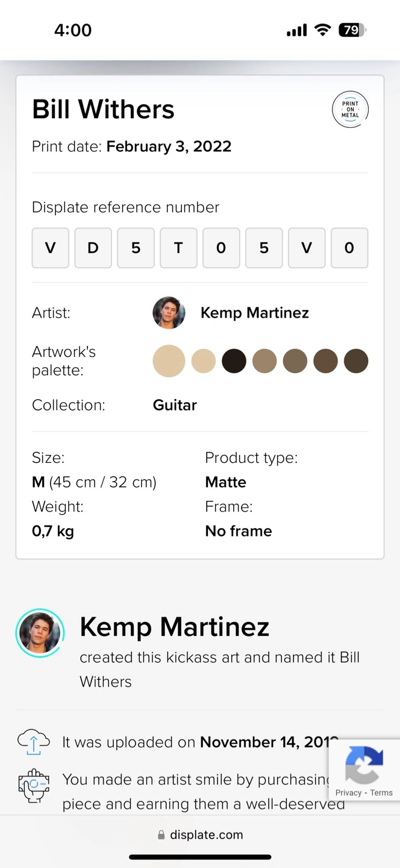Pick the last dark brown palette swatch

click(x=356, y=361)
